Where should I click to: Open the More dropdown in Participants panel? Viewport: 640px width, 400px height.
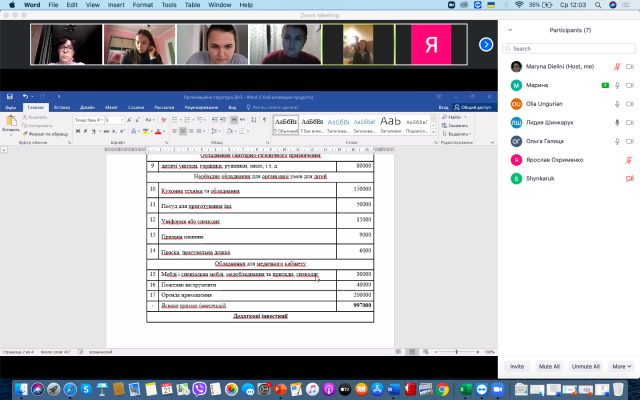(x=622, y=366)
